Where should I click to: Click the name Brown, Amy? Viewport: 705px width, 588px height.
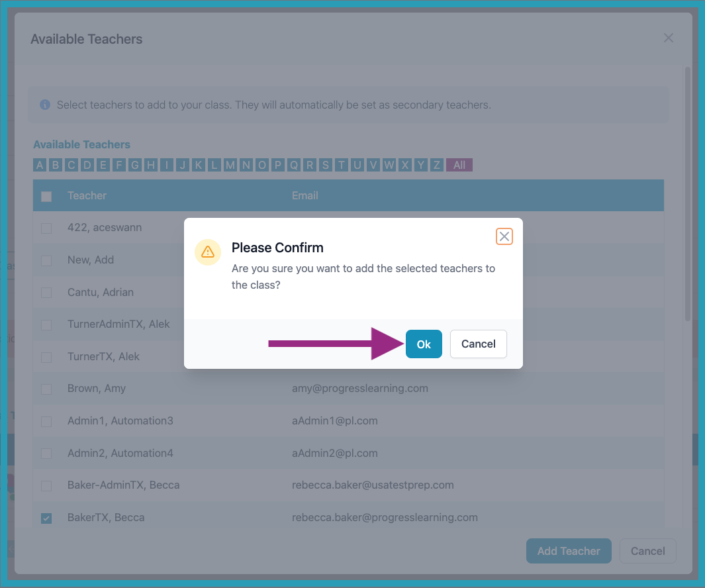pyautogui.click(x=97, y=388)
